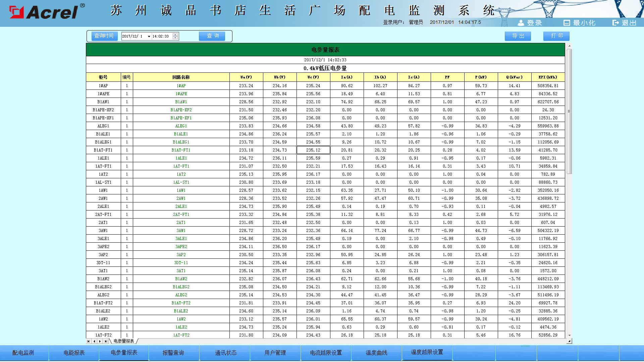Click circuit name 1AL-SY1 in green
644x362 pixels.
(x=181, y=182)
